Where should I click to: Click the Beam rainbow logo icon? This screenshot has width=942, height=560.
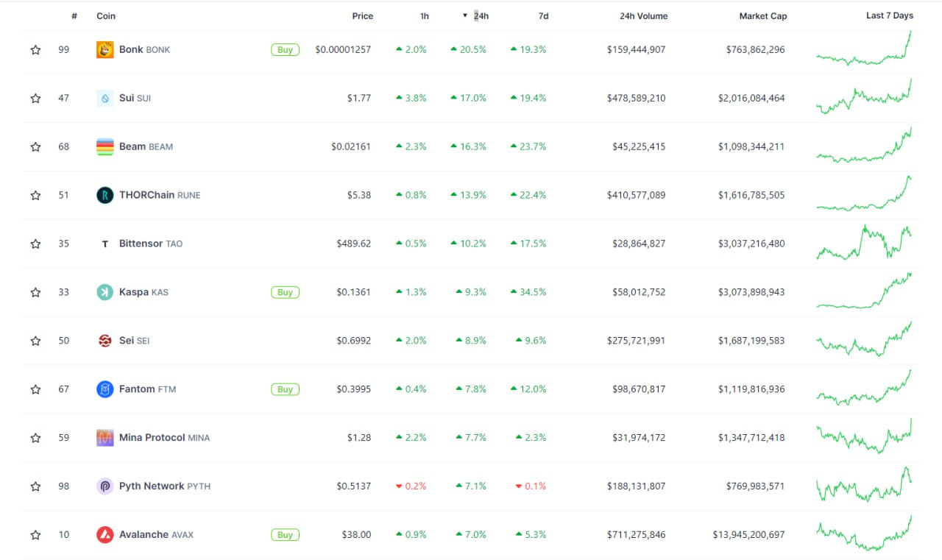105,146
